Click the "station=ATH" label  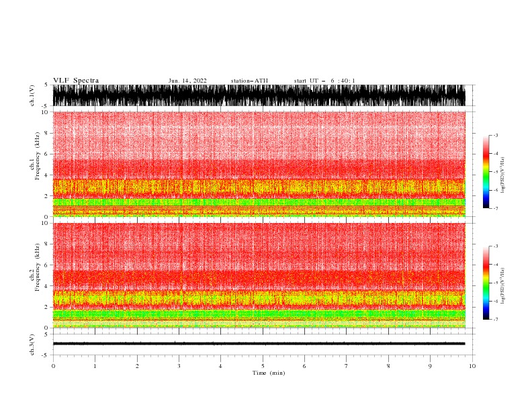(x=249, y=81)
